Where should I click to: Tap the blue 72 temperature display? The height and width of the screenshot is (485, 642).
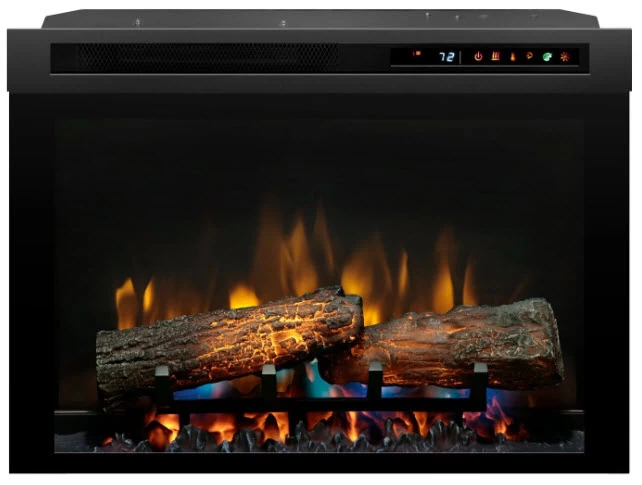[447, 57]
